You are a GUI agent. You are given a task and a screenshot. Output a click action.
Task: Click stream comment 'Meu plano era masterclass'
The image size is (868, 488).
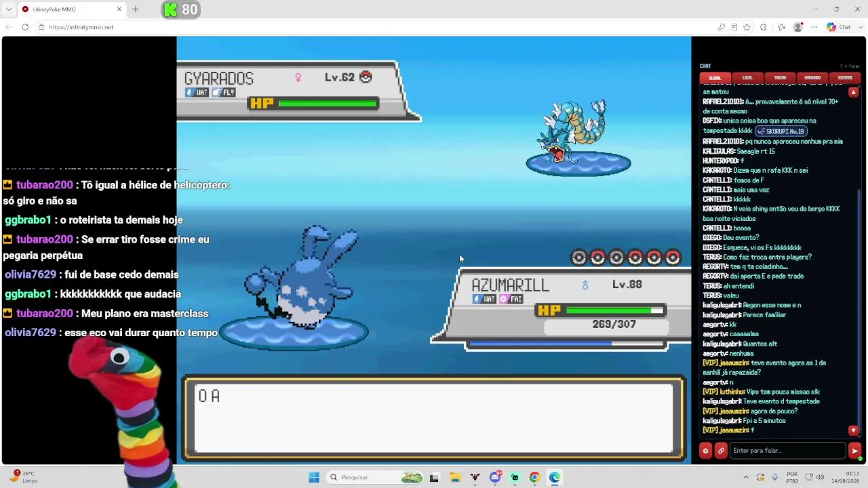[x=144, y=313]
